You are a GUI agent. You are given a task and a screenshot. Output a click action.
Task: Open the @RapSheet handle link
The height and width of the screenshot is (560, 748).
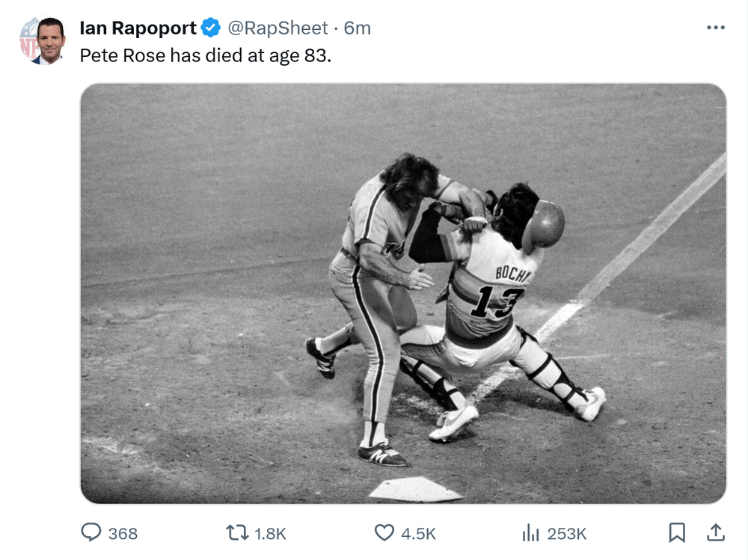(278, 28)
